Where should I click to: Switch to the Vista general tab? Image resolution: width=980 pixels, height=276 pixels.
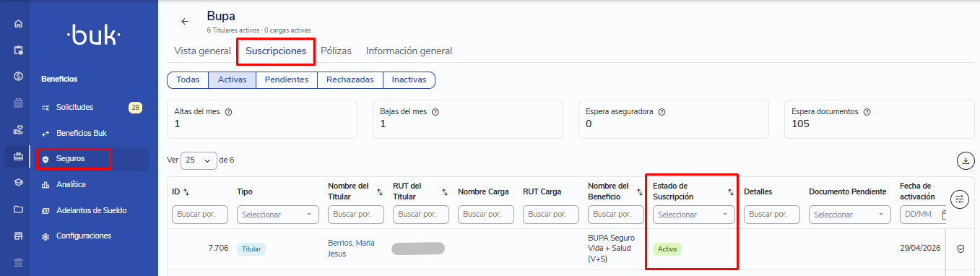pos(203,51)
